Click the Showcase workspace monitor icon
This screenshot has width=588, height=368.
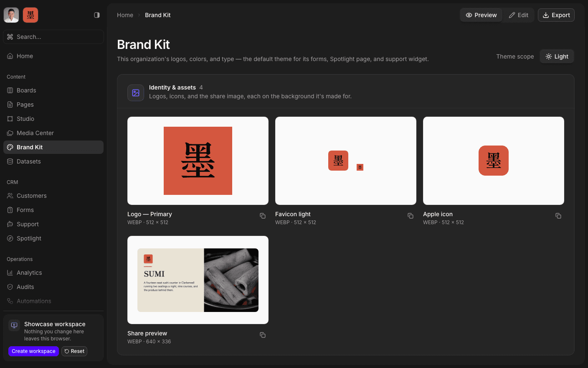click(14, 325)
